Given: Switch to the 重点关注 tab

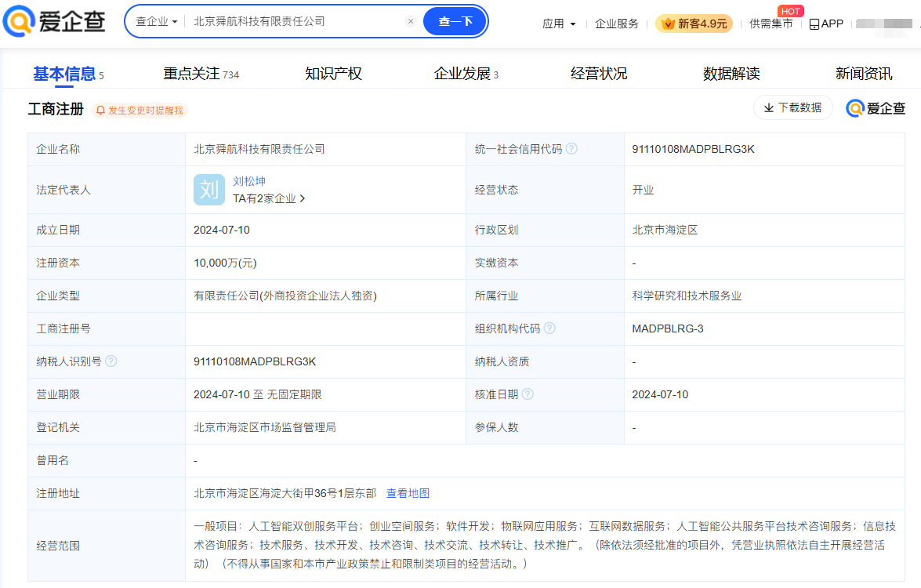Looking at the screenshot, I should click(201, 74).
